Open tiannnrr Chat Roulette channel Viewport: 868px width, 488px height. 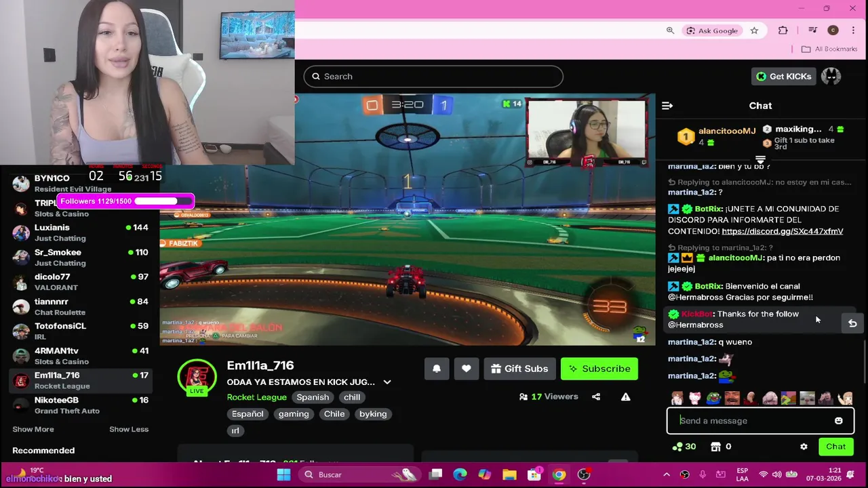pos(81,306)
